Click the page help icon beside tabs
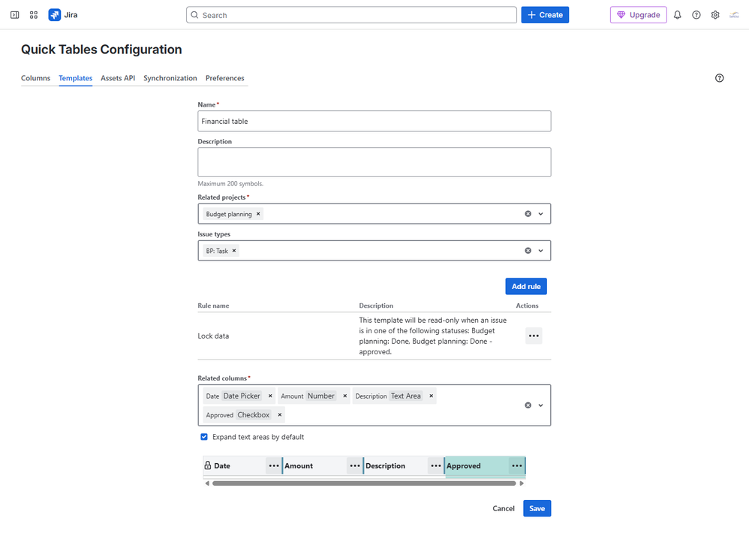This screenshot has height=560, width=749. coord(720,78)
